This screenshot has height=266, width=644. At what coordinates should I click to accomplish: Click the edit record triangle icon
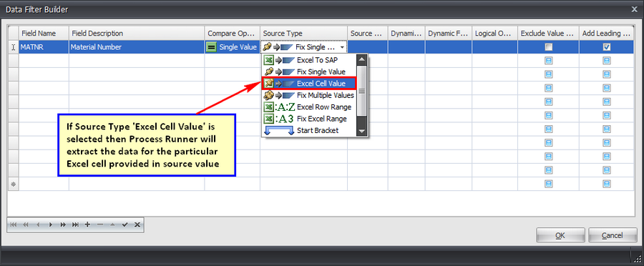pyautogui.click(x=112, y=225)
